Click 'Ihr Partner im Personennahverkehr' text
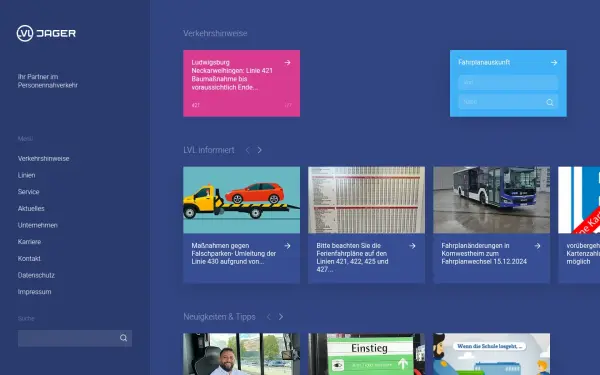 point(47,81)
